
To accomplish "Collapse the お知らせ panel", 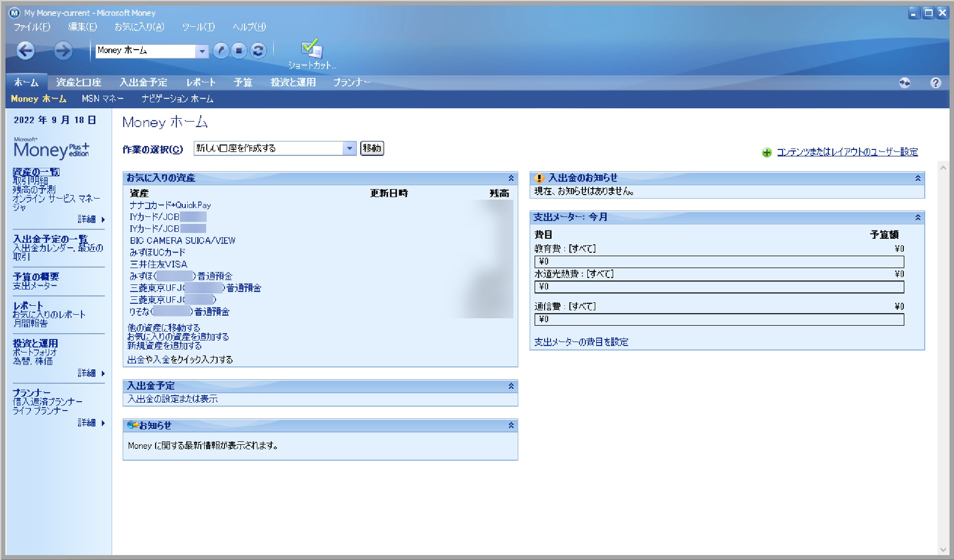I will [511, 425].
